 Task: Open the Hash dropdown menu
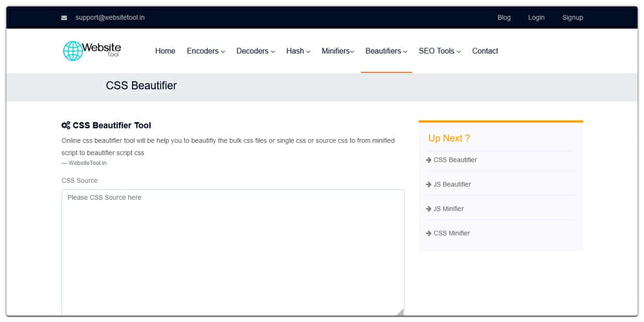coord(298,51)
